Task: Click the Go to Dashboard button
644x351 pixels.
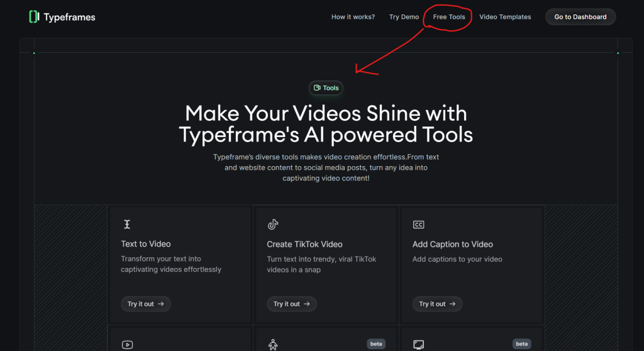Action: [580, 17]
